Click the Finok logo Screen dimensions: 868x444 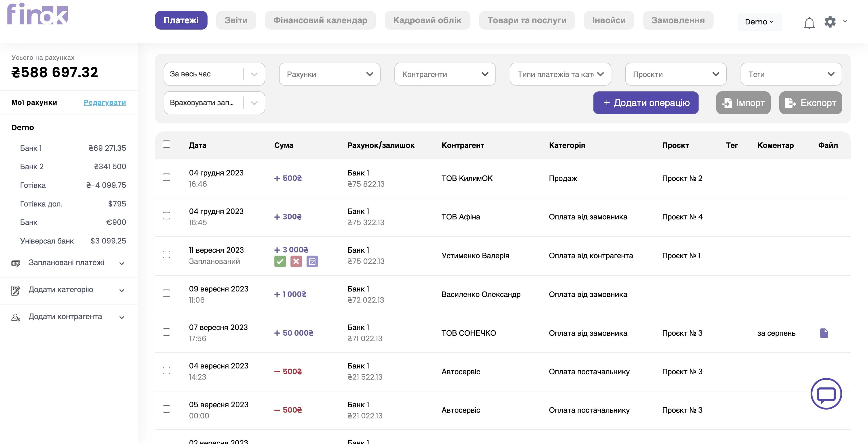(x=37, y=14)
